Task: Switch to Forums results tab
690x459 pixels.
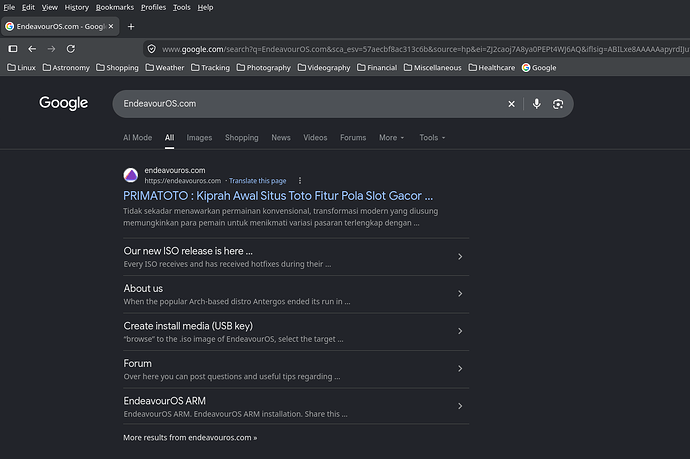Action: (353, 138)
